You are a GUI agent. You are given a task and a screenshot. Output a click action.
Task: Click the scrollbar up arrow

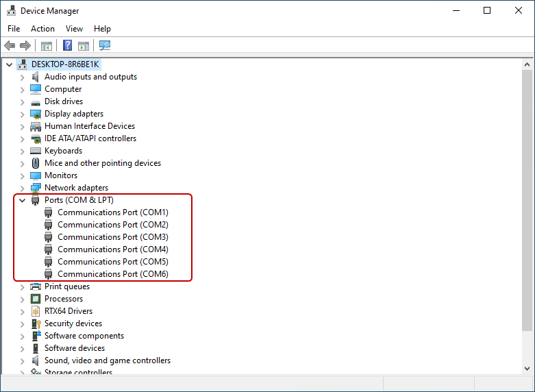click(527, 64)
